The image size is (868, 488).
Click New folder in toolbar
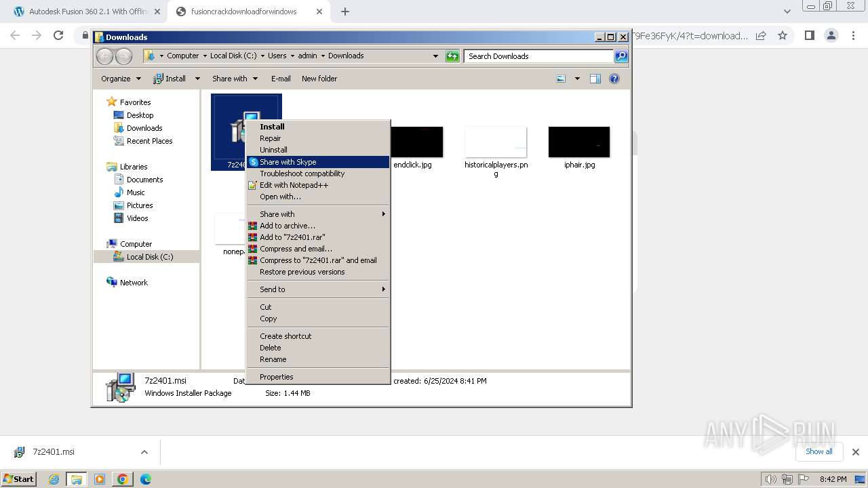coord(319,79)
